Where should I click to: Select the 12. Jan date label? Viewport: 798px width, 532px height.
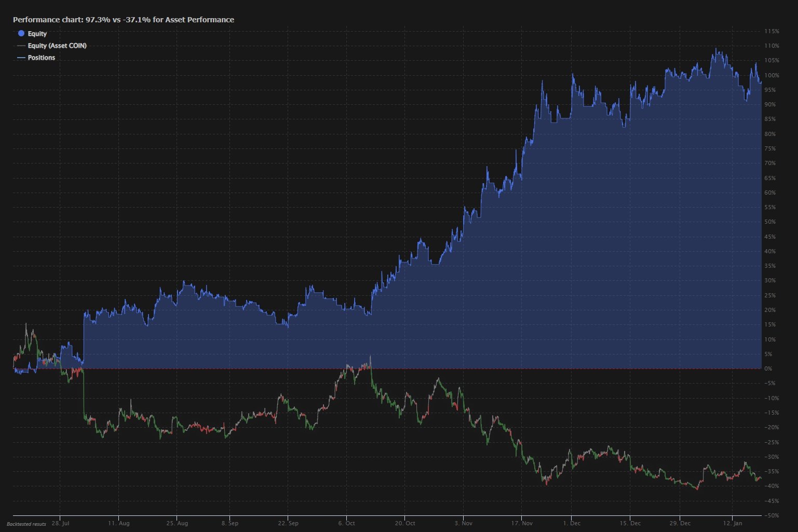tap(732, 523)
